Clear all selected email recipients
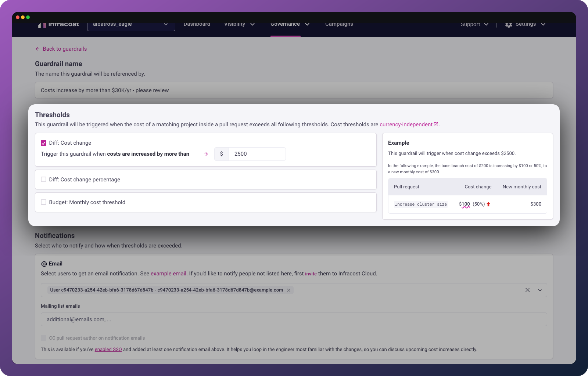This screenshot has width=588, height=376. click(x=527, y=290)
